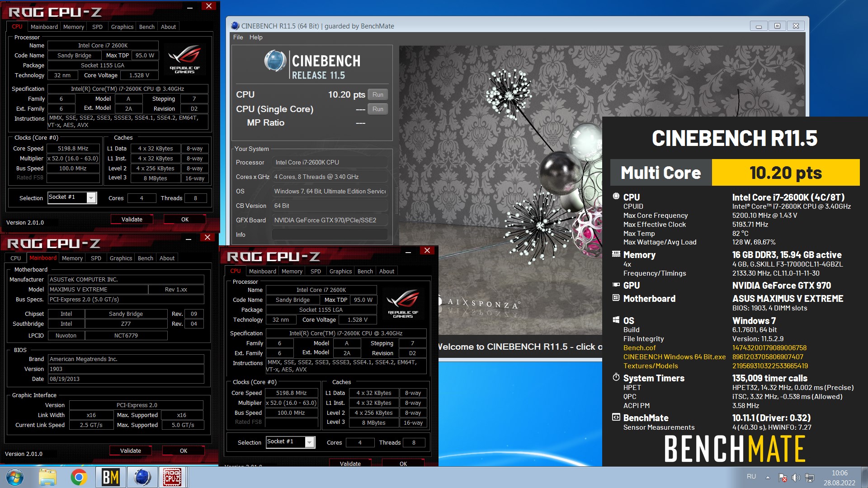Open Memory tab in Mainboard CPU-Z window
Viewport: 868px width, 488px height.
pos(72,258)
